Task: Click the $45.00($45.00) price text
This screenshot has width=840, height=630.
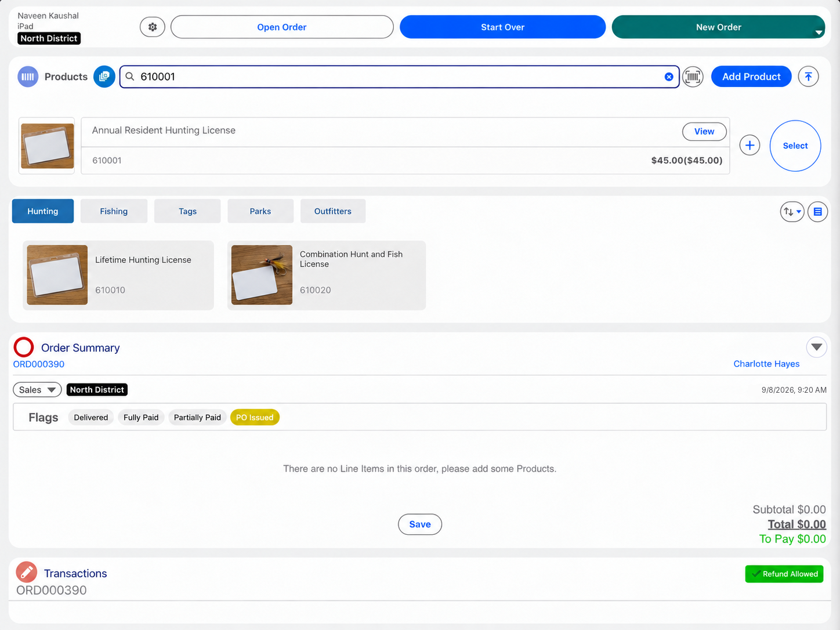Action: pyautogui.click(x=687, y=160)
